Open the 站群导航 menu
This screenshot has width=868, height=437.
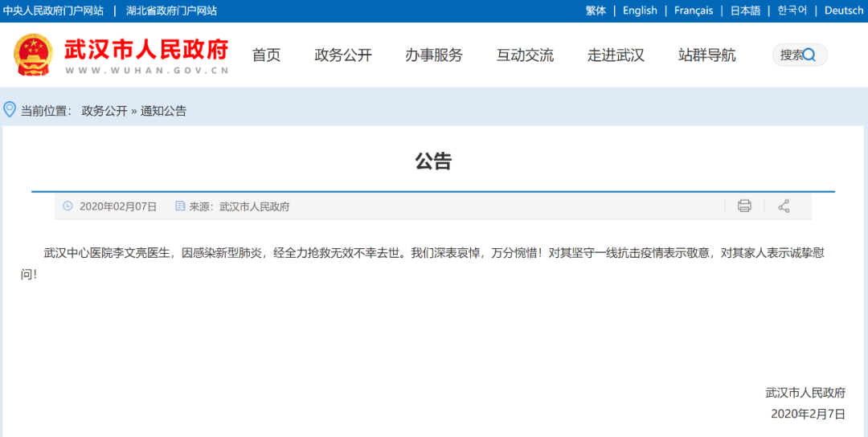[x=707, y=55]
